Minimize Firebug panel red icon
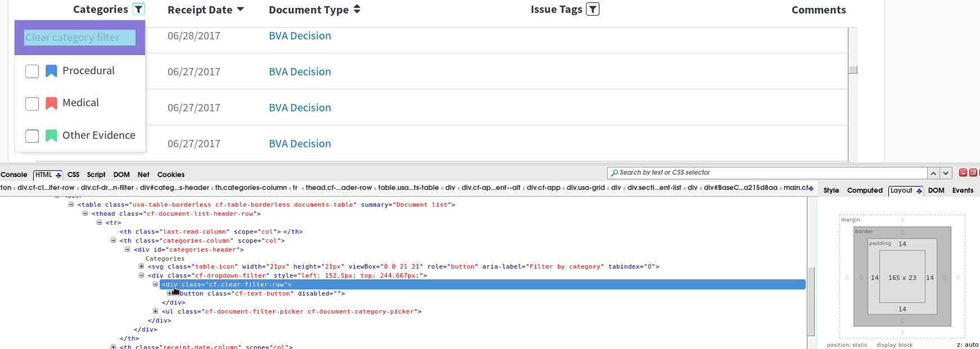Viewport: 980px width, 349px height. click(x=963, y=173)
